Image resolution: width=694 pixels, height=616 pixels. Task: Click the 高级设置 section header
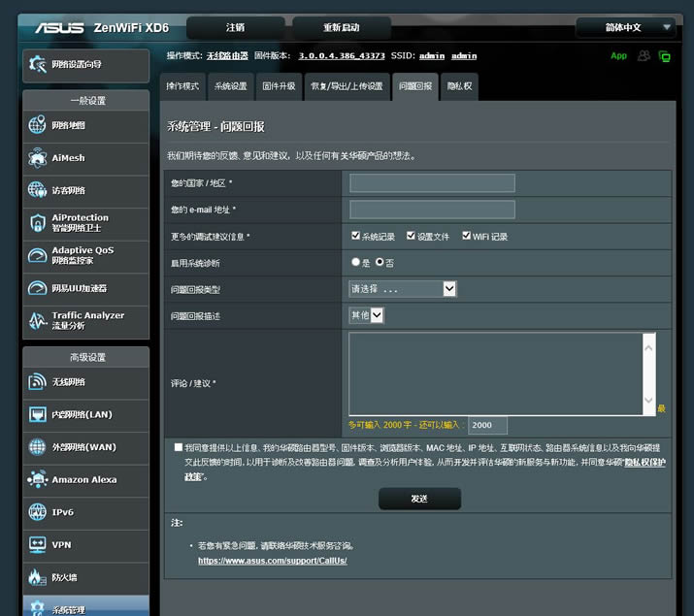coord(87,357)
